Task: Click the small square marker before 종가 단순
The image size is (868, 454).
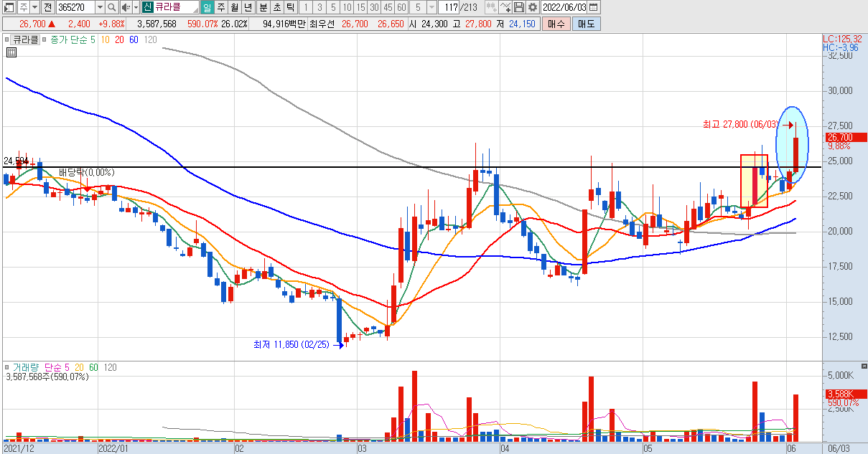Action: point(45,40)
